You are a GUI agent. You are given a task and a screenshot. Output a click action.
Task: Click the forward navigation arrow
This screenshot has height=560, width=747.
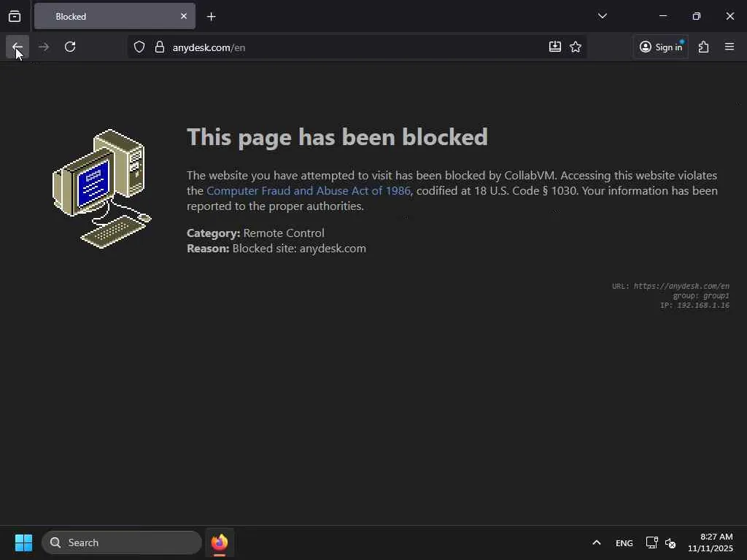coord(44,47)
